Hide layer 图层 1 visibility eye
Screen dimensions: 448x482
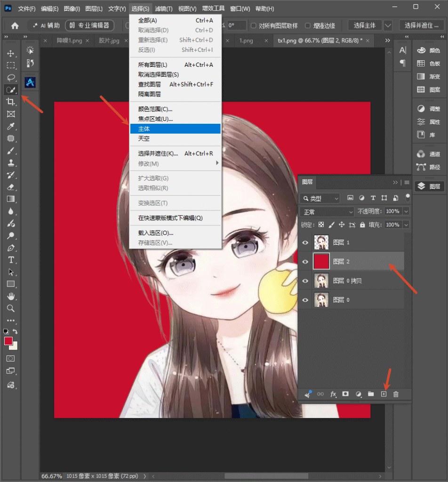click(305, 242)
